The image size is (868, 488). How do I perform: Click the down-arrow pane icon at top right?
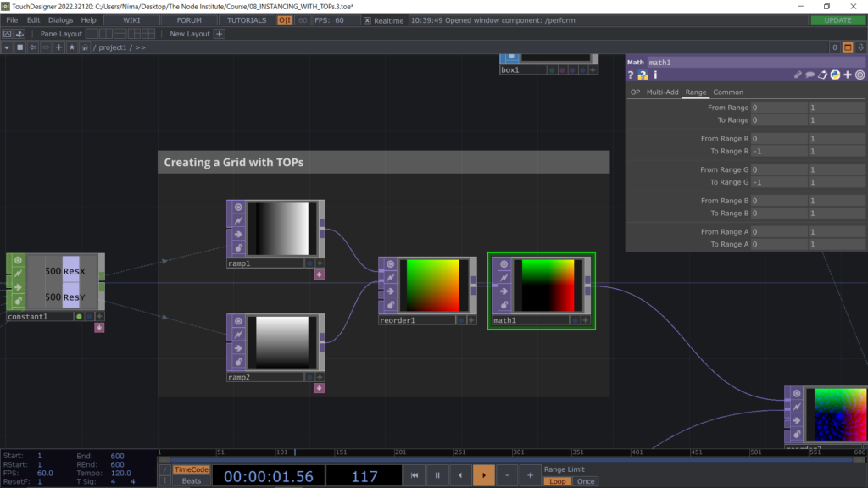pyautogui.click(x=861, y=47)
